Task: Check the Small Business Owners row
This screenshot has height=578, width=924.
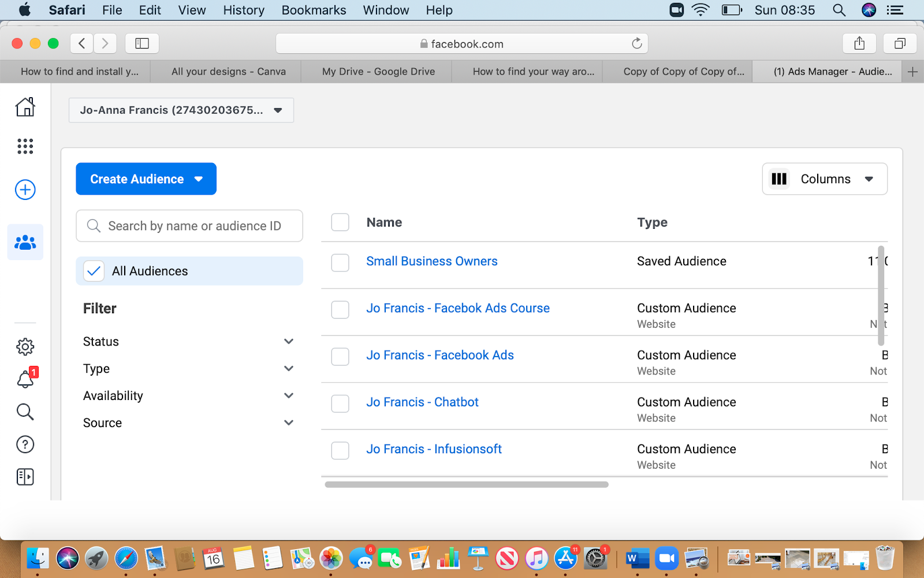Action: tap(340, 262)
